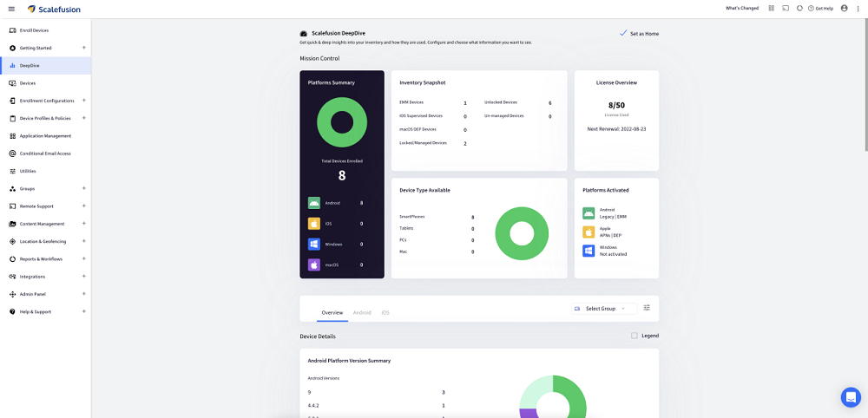Click the filter settings sliders icon
Viewport: 868px width, 418px height.
coord(648,308)
